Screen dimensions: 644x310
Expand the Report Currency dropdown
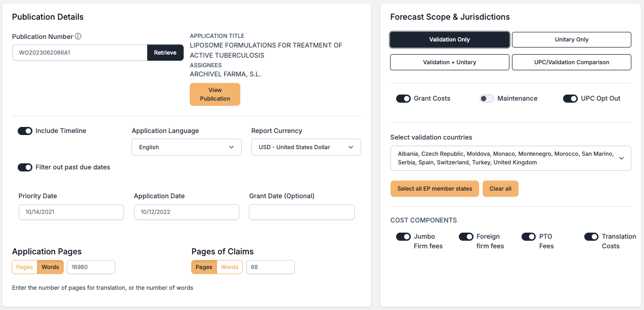pyautogui.click(x=306, y=147)
